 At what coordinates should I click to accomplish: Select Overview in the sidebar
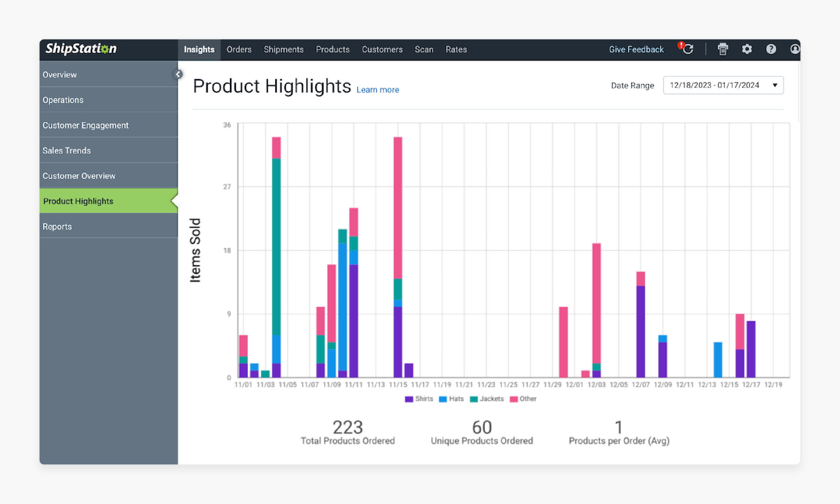pyautogui.click(x=109, y=75)
